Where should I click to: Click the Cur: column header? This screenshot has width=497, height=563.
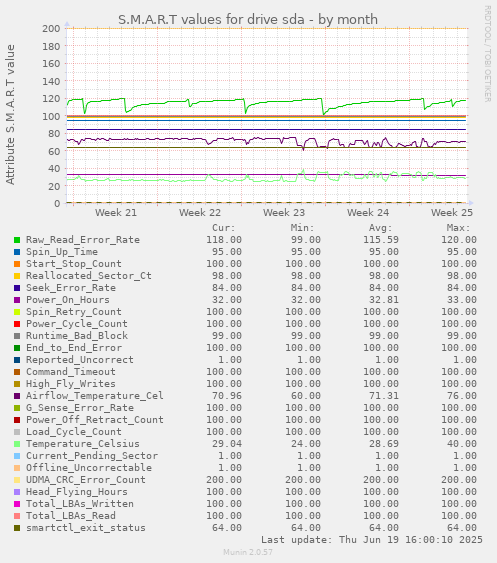tap(224, 228)
